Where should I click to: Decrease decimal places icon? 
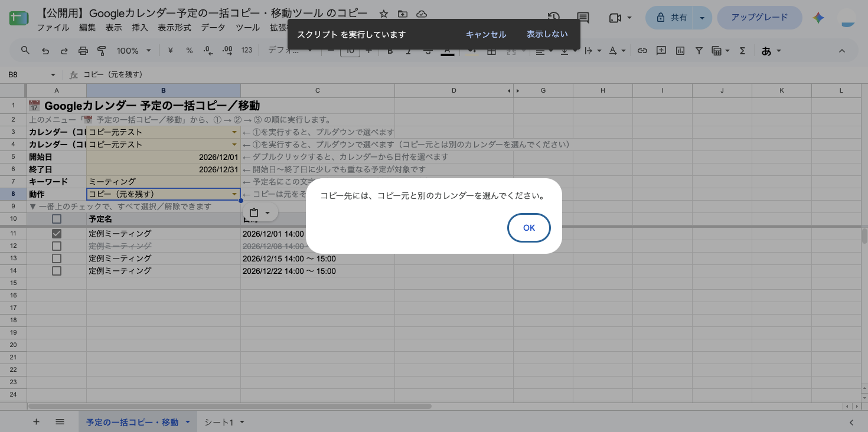[208, 51]
